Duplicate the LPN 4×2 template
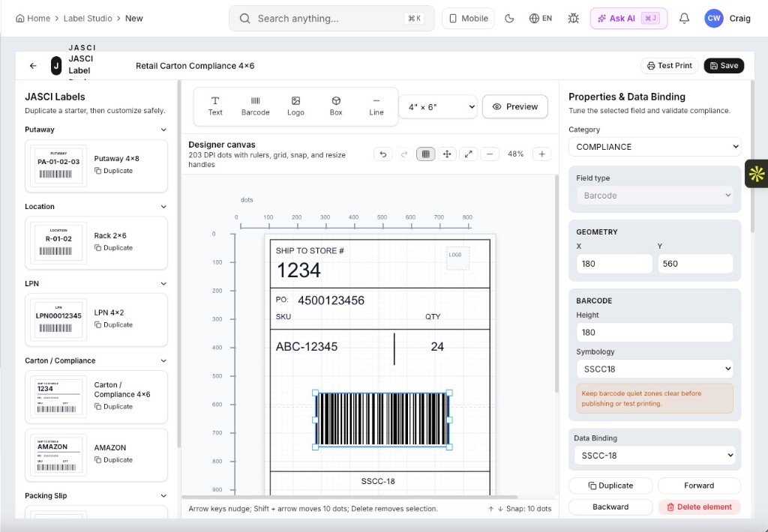 [114, 324]
